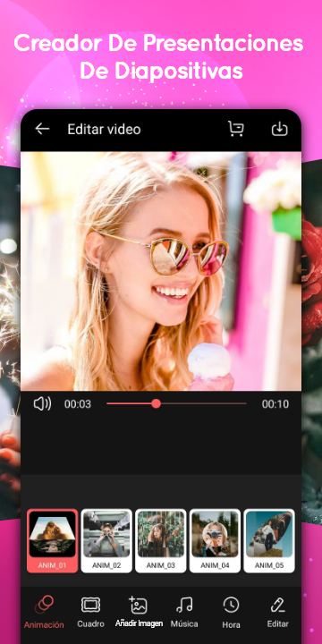Click the 00:03 current time label
The width and height of the screenshot is (322, 644).
[78, 404]
